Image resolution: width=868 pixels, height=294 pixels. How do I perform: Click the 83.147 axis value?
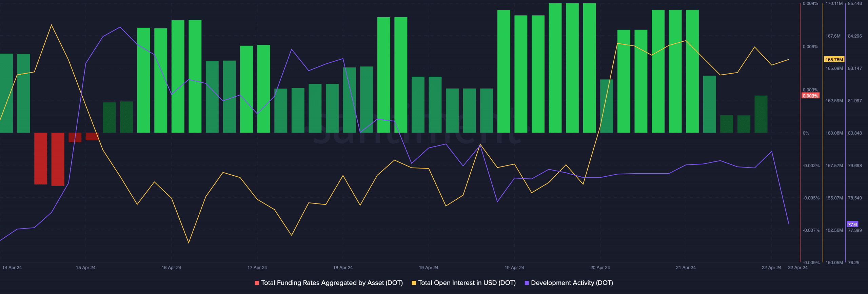pyautogui.click(x=855, y=68)
